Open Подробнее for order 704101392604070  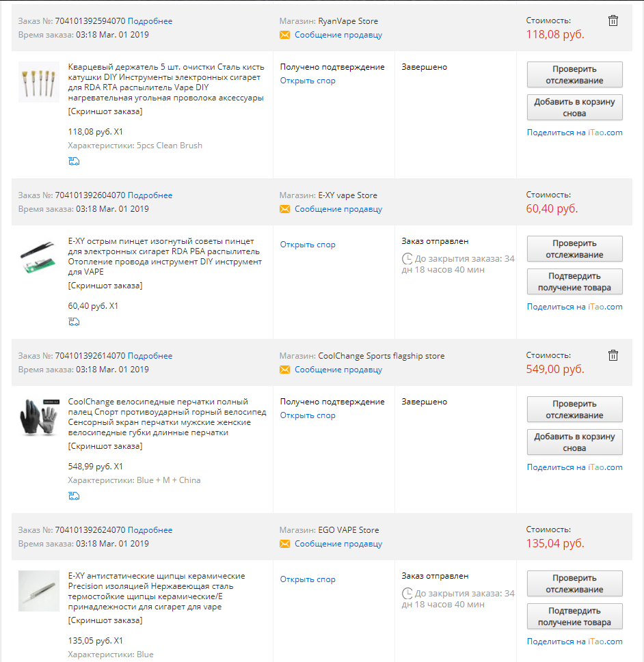150,195
